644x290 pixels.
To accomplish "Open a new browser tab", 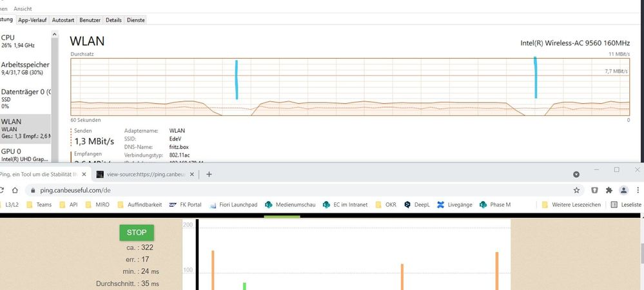I will (x=209, y=174).
